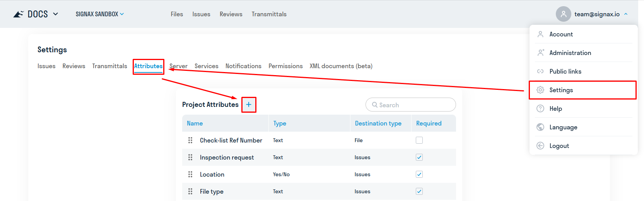This screenshot has width=644, height=201.
Task: Grab the Check-list Ref Number drag handle
Action: pyautogui.click(x=190, y=140)
